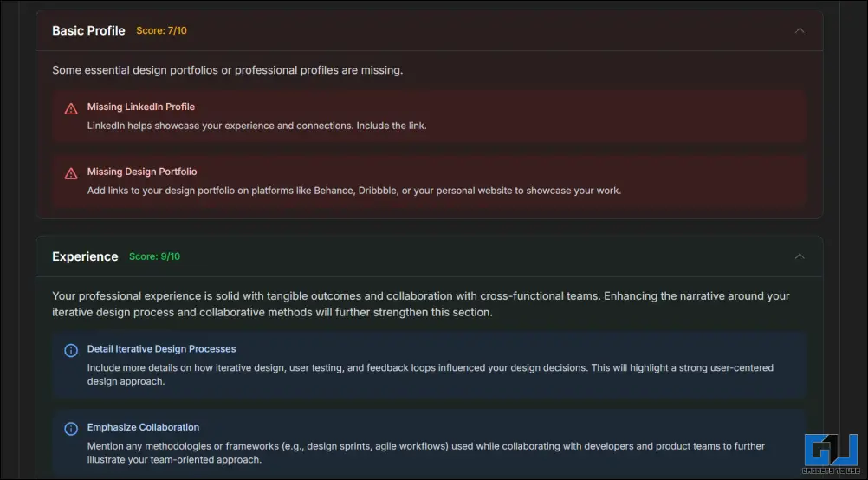
Task: Select the Missing LinkedIn Profile alert title
Action: tap(141, 107)
